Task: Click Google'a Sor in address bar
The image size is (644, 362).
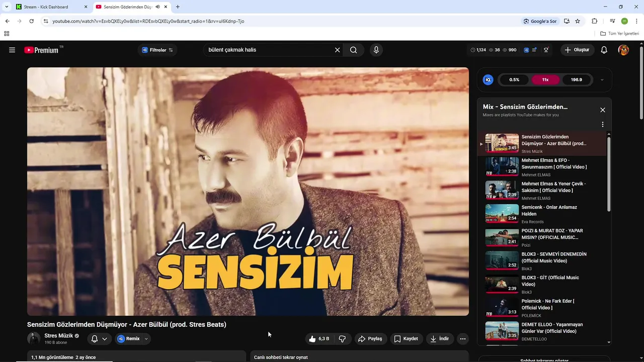Action: [x=540, y=21]
